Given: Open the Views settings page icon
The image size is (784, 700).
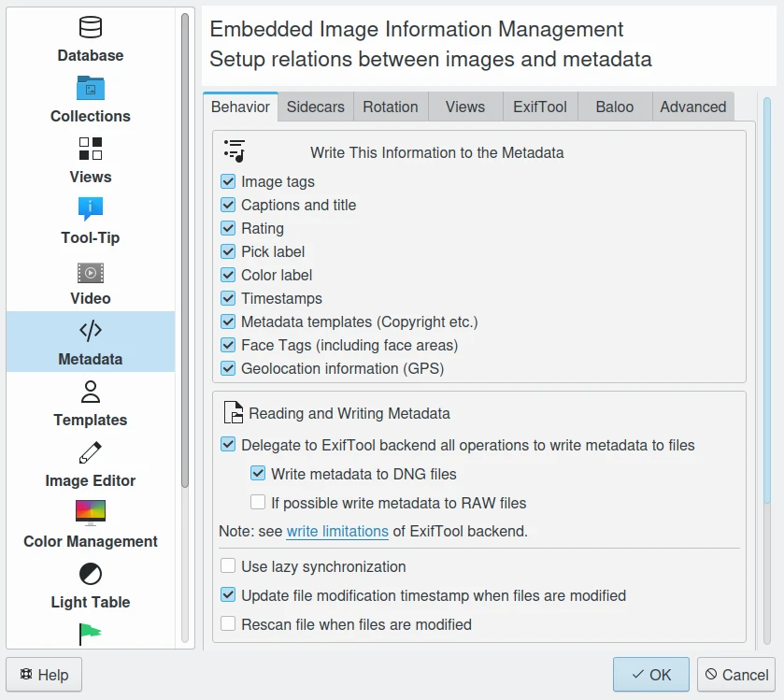Looking at the screenshot, I should [x=91, y=149].
